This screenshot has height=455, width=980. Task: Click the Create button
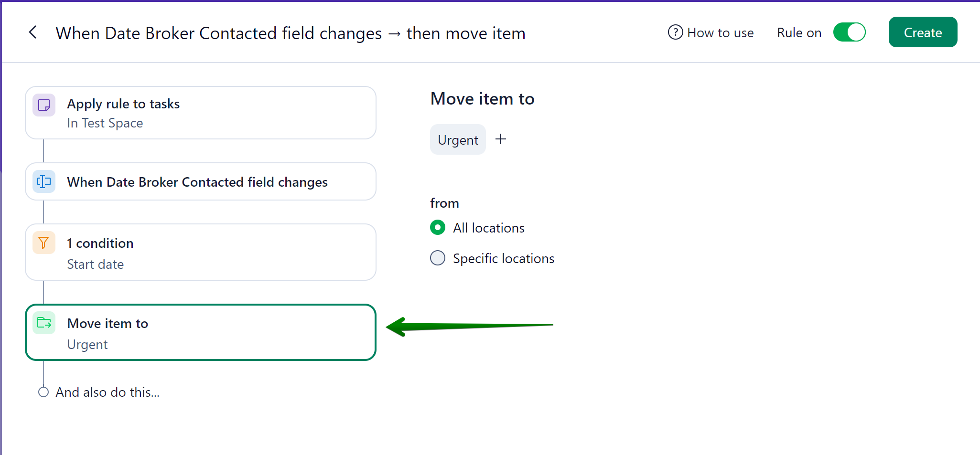point(922,32)
